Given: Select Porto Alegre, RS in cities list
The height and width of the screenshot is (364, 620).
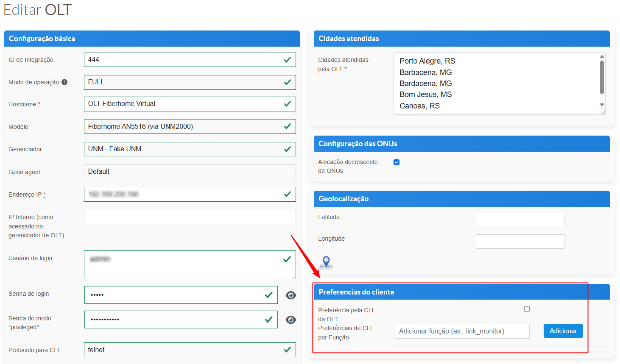Looking at the screenshot, I should click(x=427, y=61).
